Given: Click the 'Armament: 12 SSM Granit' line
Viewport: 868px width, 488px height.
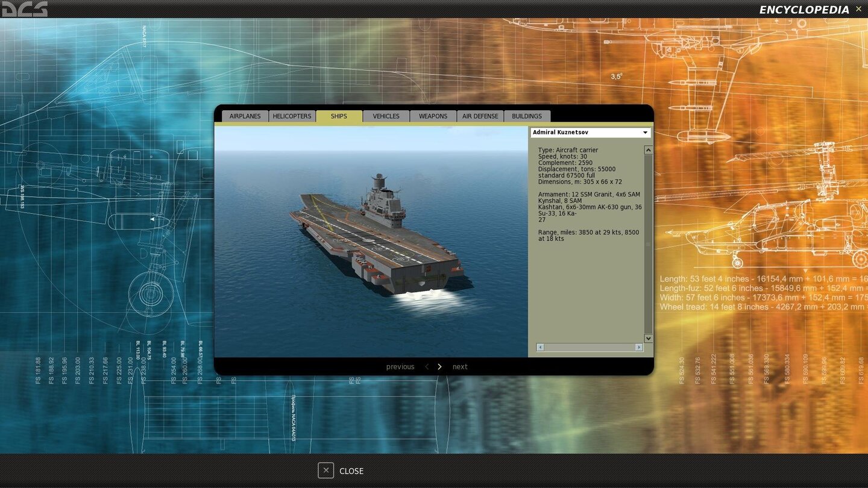Looking at the screenshot, I should [589, 195].
